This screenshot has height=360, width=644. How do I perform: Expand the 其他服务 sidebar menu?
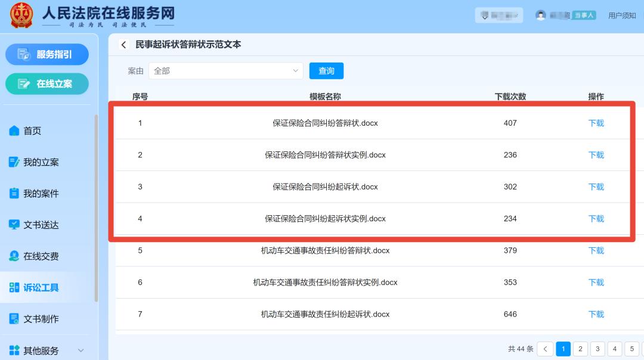tap(81, 350)
